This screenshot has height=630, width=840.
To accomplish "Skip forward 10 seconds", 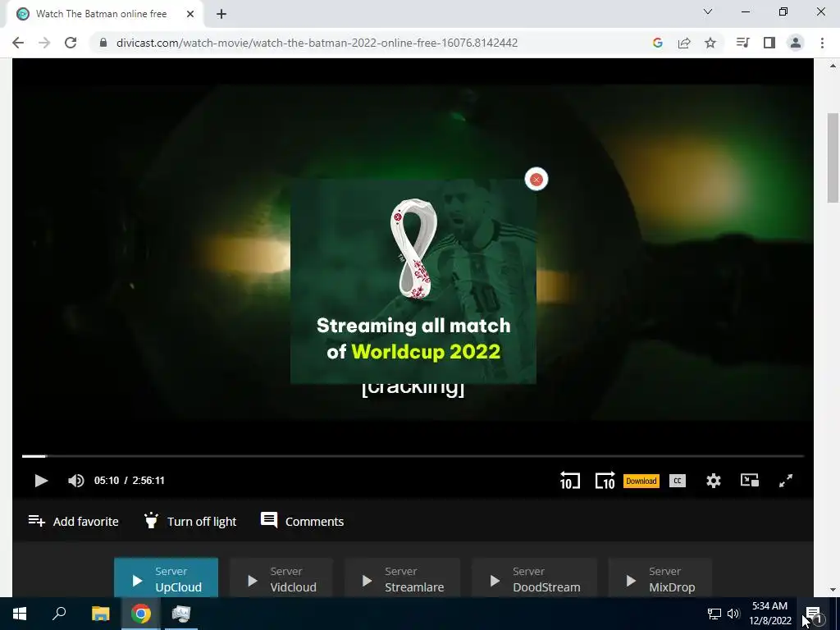I will tap(605, 481).
